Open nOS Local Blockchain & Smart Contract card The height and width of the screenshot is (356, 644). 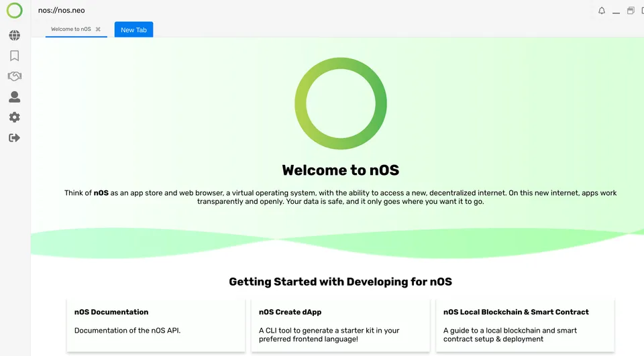tap(525, 326)
